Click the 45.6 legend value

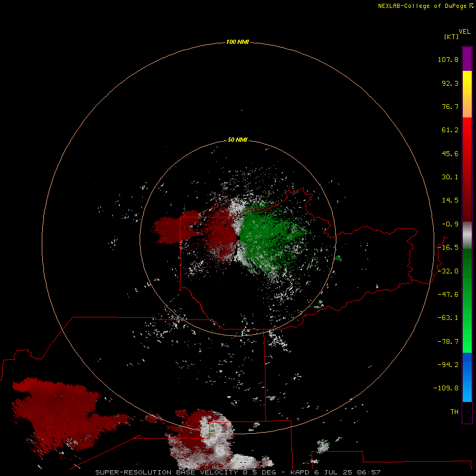pos(450,153)
